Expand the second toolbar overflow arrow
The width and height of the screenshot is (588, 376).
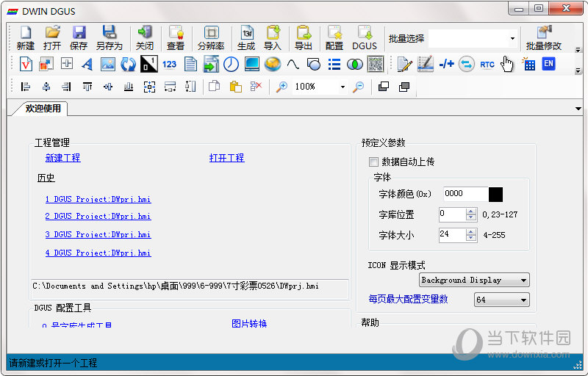(x=578, y=70)
